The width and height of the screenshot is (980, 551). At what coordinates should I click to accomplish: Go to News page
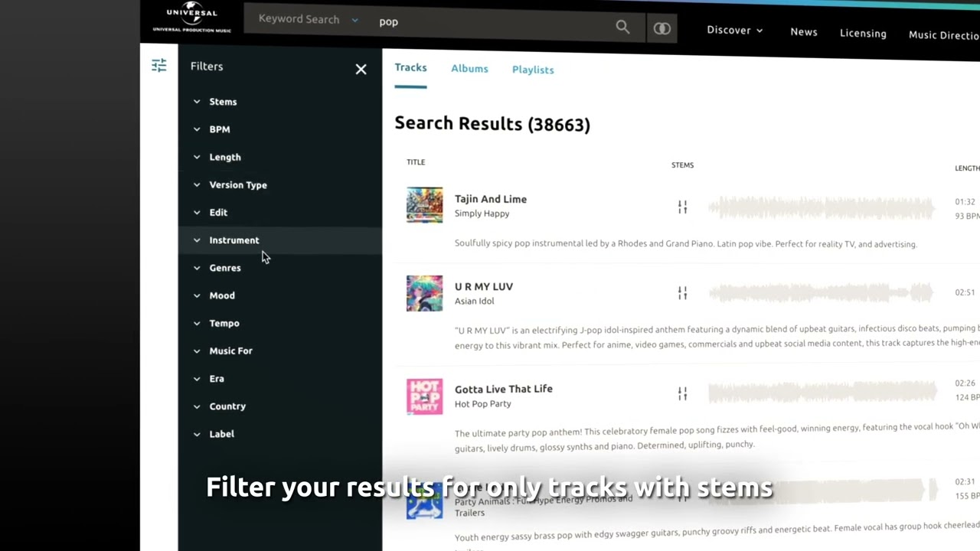(804, 32)
